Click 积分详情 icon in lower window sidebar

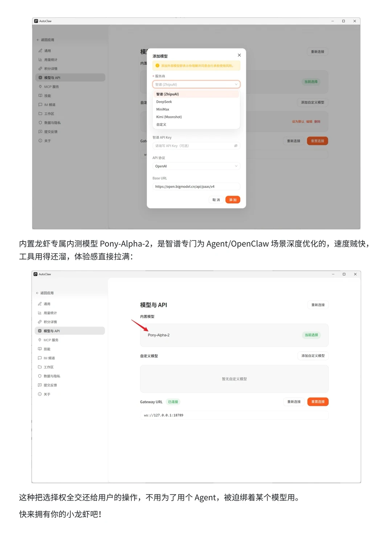click(x=40, y=322)
